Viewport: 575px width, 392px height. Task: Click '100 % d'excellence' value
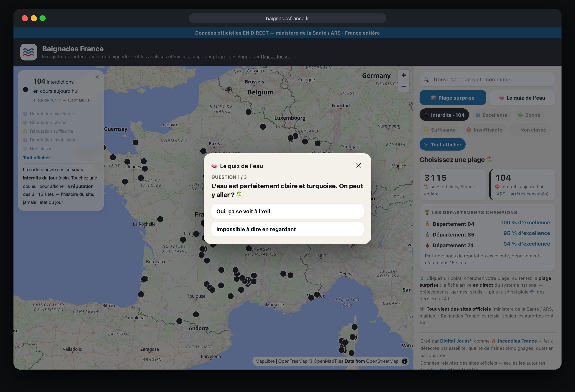tap(525, 222)
